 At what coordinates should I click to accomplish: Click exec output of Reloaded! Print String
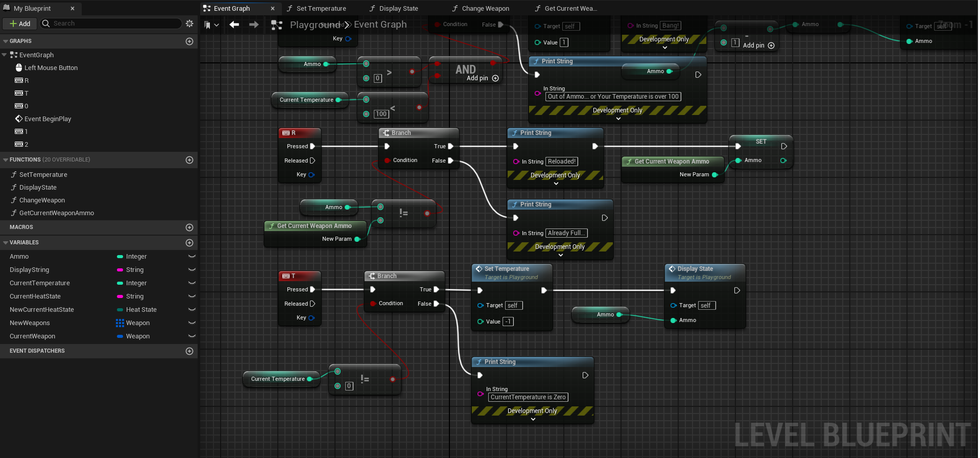[x=595, y=146]
